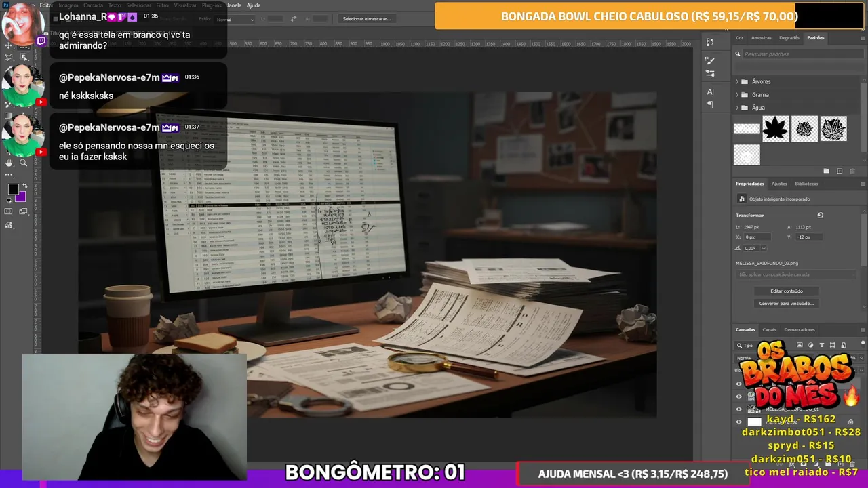Create new pattern group folder icon
This screenshot has width=868, height=488.
[x=826, y=171]
